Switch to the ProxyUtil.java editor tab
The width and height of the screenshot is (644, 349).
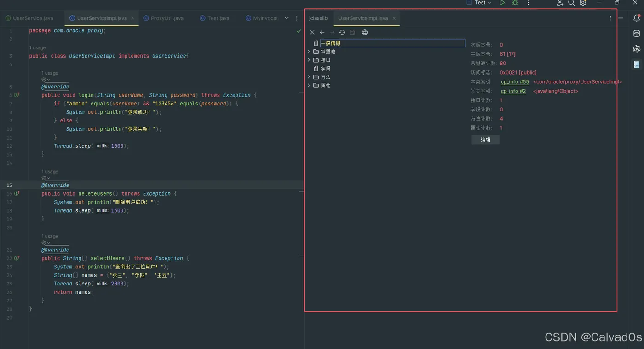point(164,18)
